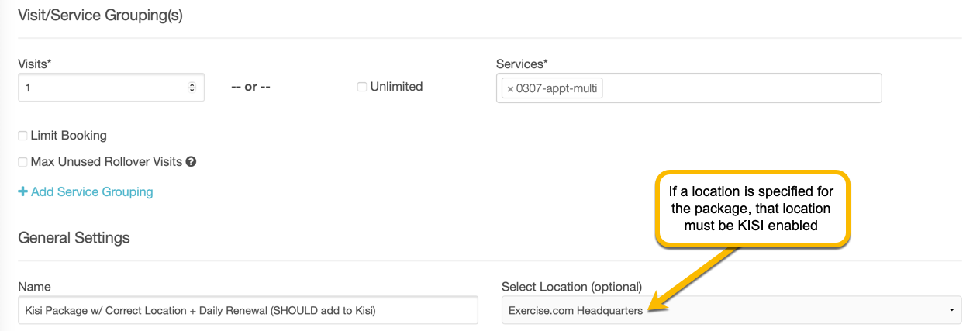Click the caret arrow of the location dropdown

(951, 310)
